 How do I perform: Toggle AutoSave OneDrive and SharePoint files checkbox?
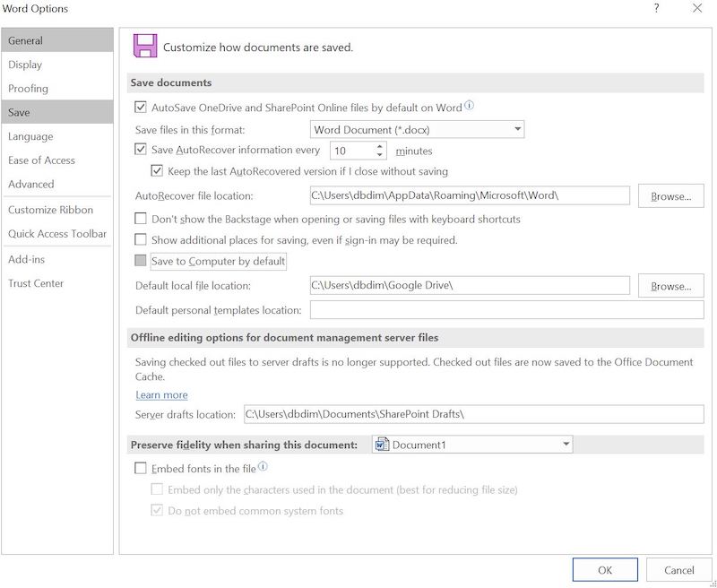[141, 108]
